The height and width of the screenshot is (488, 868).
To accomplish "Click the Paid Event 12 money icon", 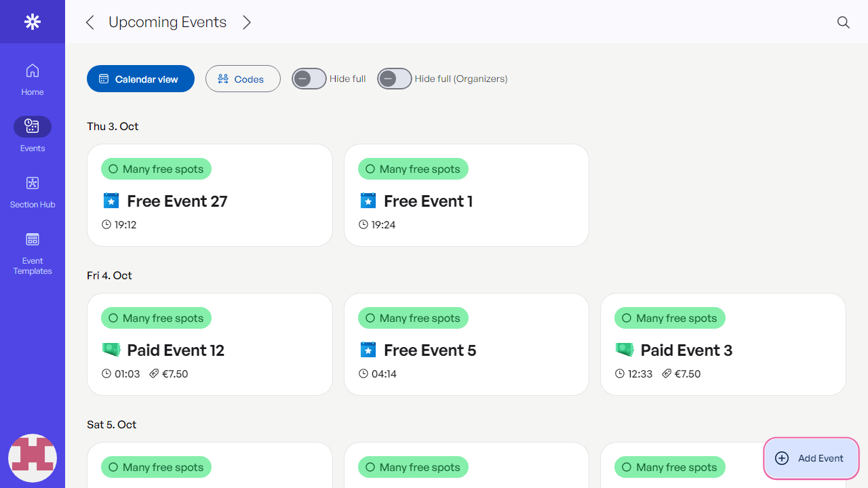I will coord(111,350).
